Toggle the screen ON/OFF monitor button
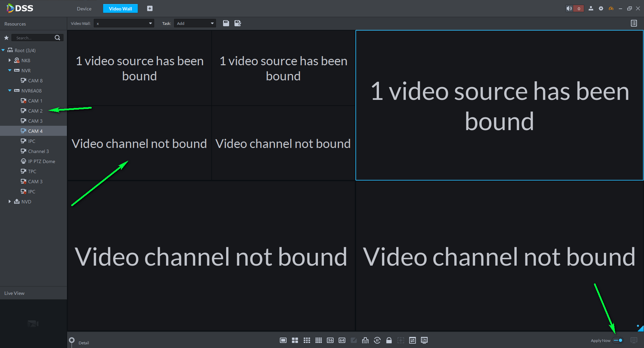644x348 pixels. [x=424, y=340]
